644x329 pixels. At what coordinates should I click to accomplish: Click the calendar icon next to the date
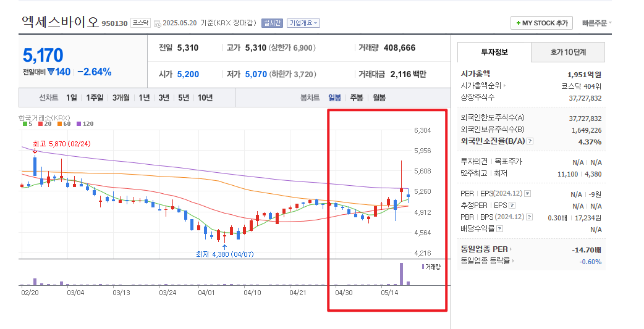[158, 24]
